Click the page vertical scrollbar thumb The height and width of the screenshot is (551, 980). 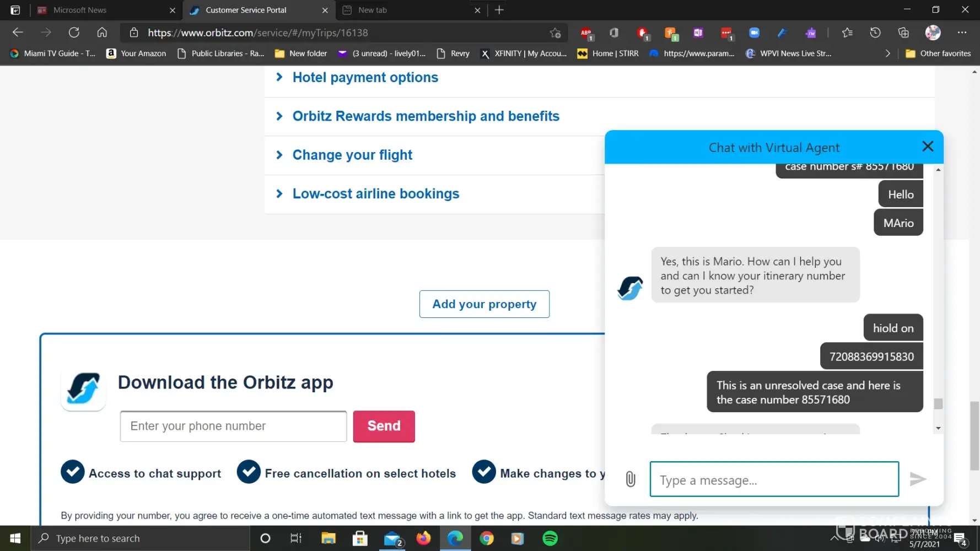coord(974,435)
